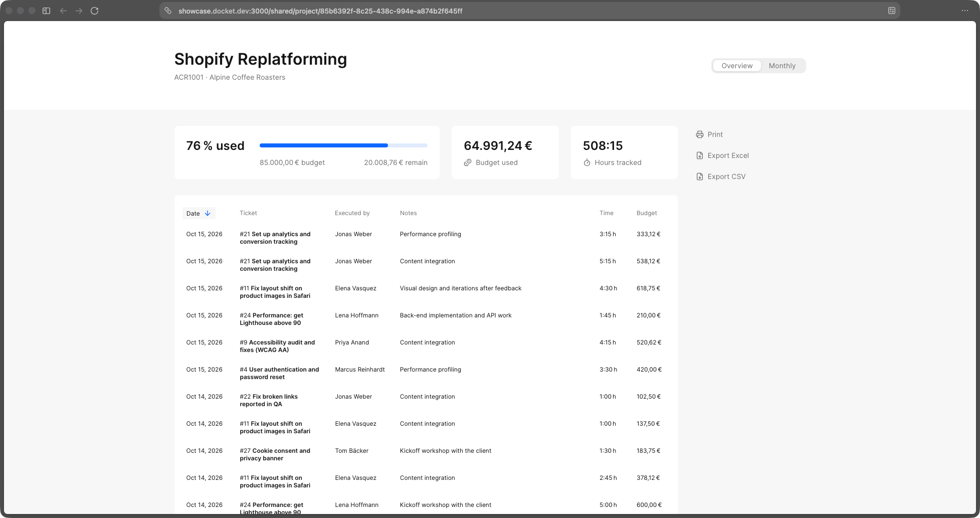980x518 pixels.
Task: Click the Export Excel button label
Action: [728, 155]
